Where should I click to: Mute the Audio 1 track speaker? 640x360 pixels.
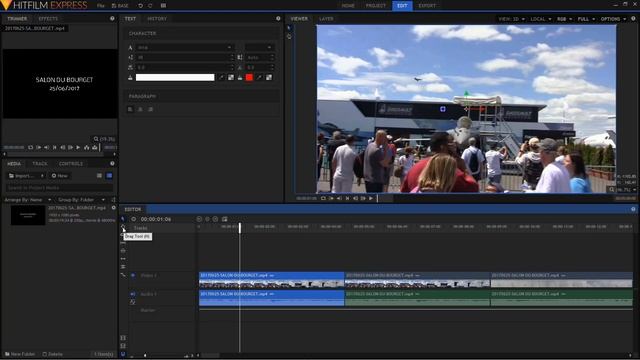pos(133,294)
